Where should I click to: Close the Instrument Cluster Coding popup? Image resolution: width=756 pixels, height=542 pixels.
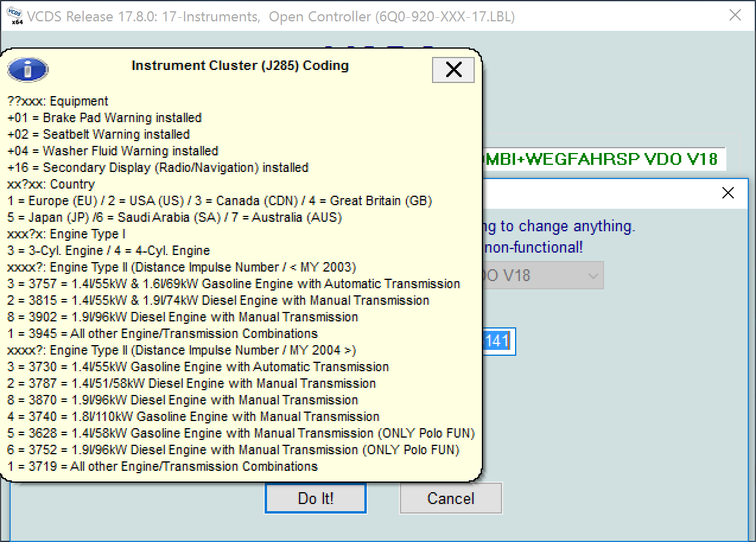point(453,70)
